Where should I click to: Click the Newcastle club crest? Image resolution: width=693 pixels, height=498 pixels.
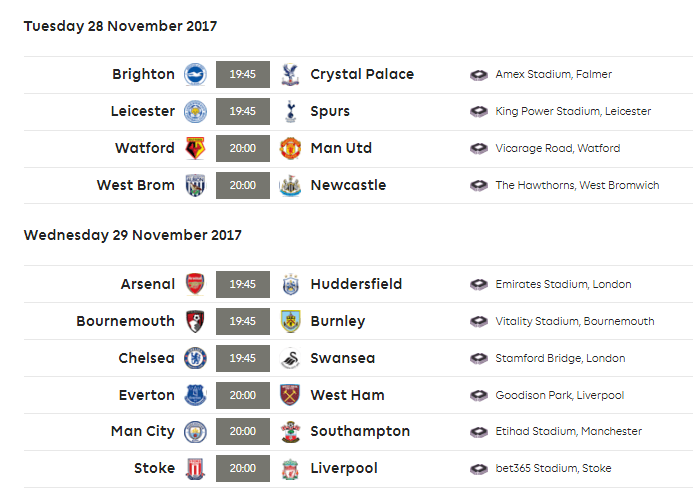click(x=290, y=185)
